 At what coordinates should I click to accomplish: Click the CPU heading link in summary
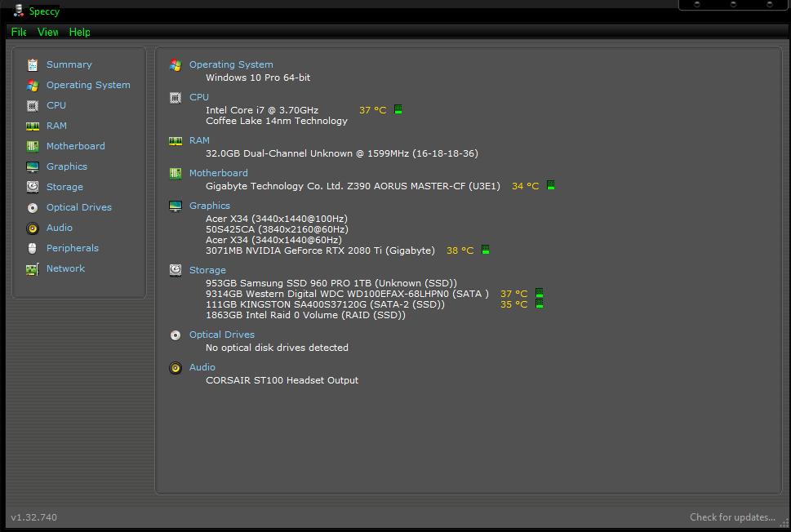point(198,97)
